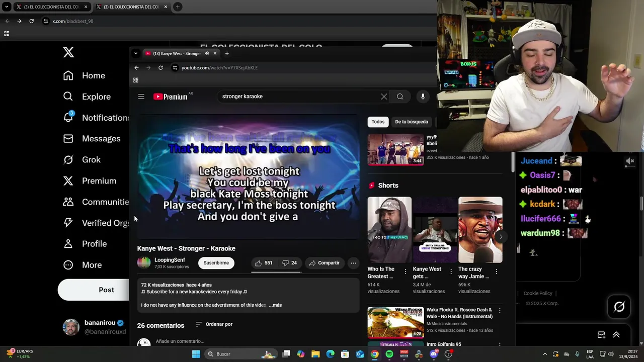Show next Shorts with the arrow
The width and height of the screenshot is (644, 362).
click(x=501, y=237)
